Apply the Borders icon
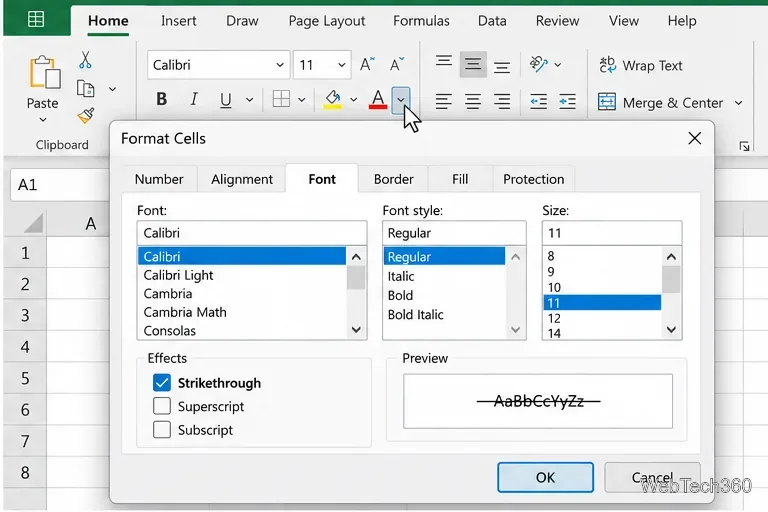The height and width of the screenshot is (512, 768). pos(281,99)
